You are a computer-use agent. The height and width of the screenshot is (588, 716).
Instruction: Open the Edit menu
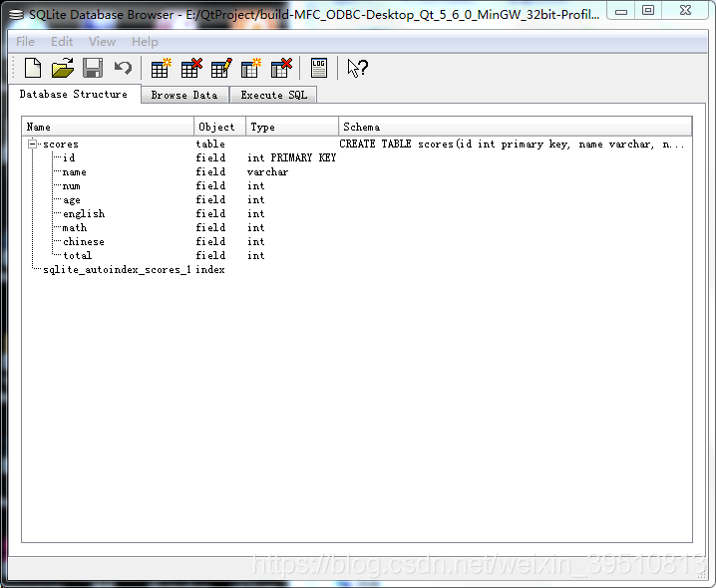62,42
